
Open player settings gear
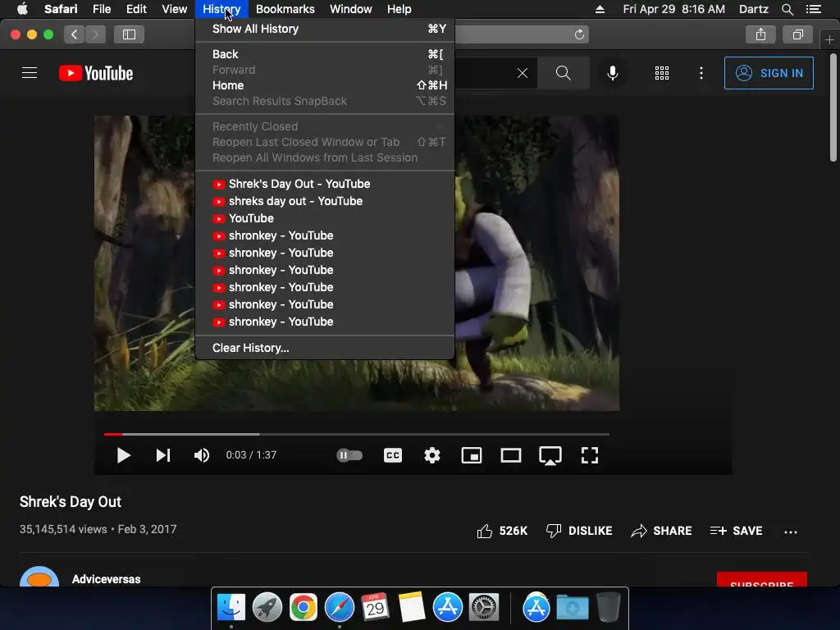point(431,455)
